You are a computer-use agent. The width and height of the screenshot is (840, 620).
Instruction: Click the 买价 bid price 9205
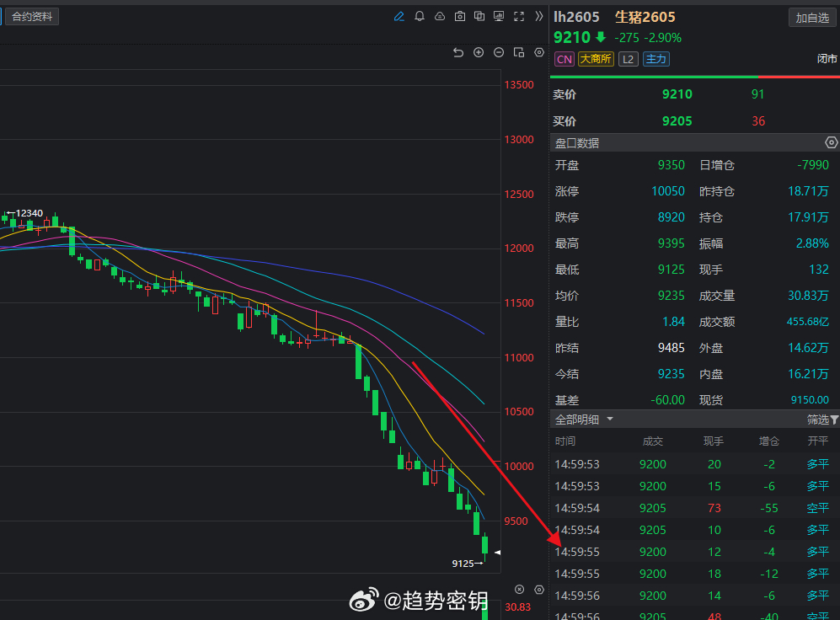coord(677,121)
